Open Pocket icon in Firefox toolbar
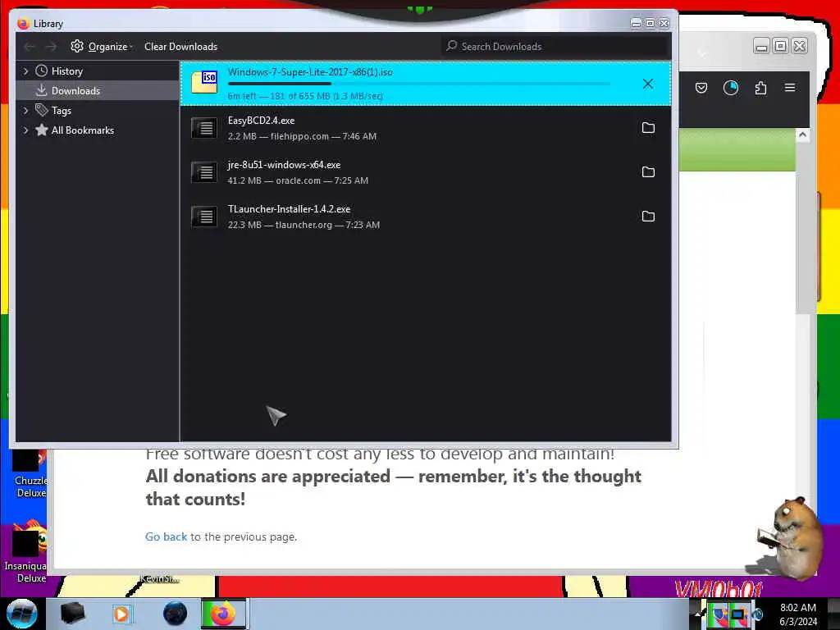Screen dimensions: 840x630 click(x=701, y=88)
